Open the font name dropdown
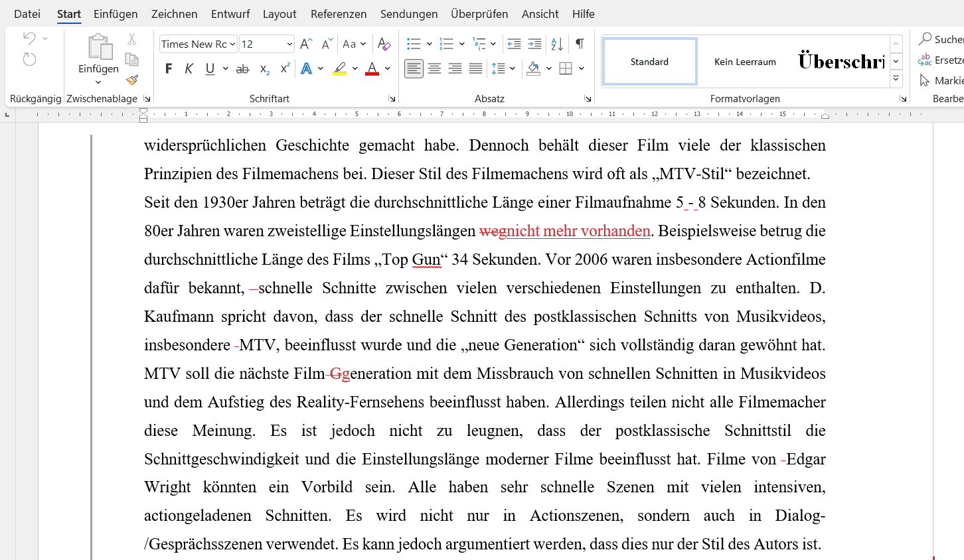This screenshot has height=560, width=964. [x=232, y=44]
